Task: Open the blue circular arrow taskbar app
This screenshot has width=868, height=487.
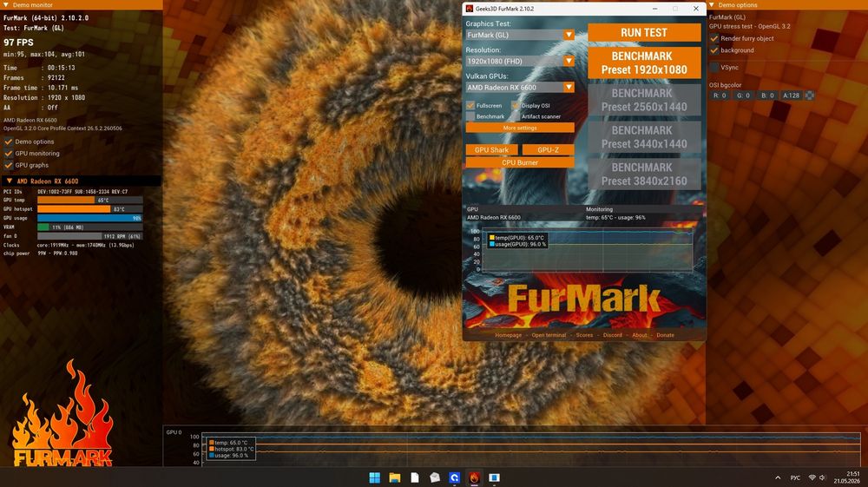Action: point(455,477)
